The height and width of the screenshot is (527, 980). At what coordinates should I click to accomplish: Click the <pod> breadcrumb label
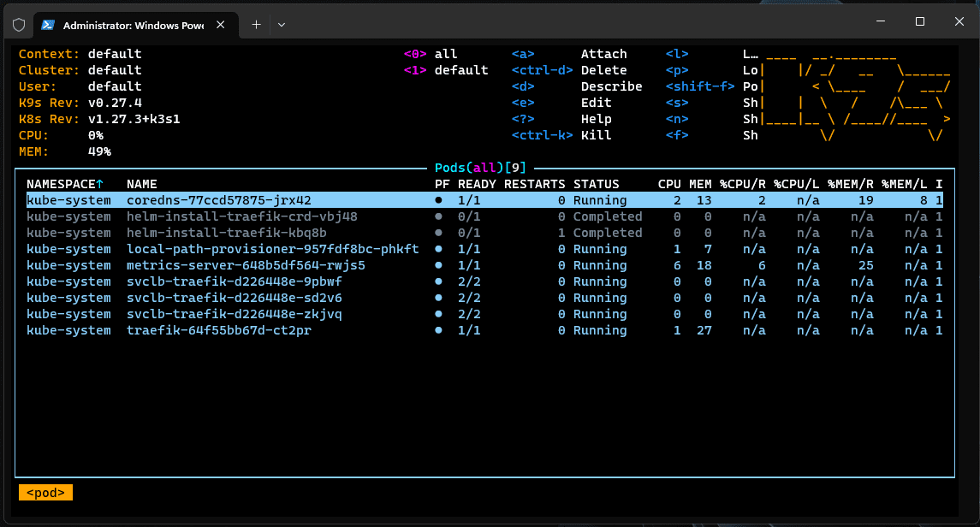point(46,492)
